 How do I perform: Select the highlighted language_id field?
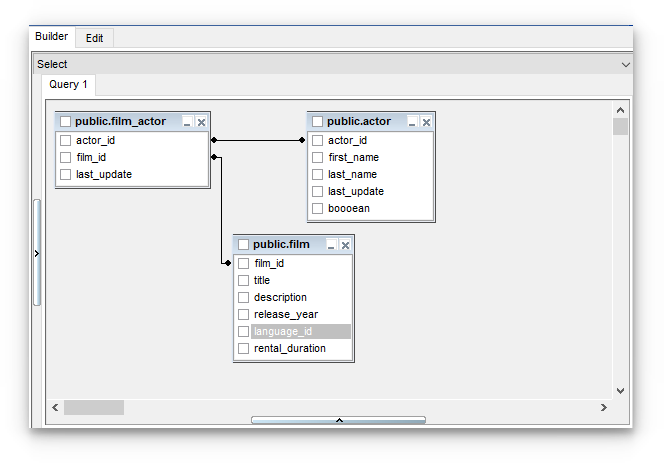pyautogui.click(x=301, y=331)
